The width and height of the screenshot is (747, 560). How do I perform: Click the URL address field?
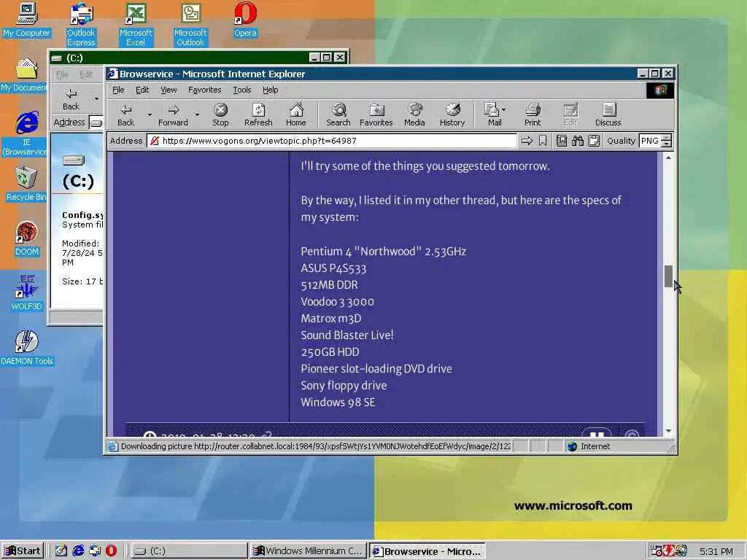point(332,141)
